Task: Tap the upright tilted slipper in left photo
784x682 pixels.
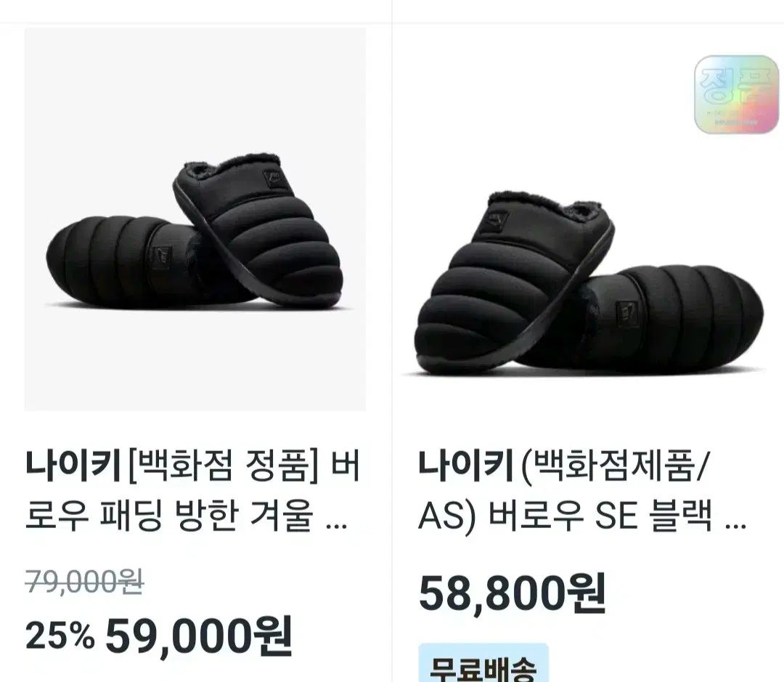Action: click(x=258, y=231)
